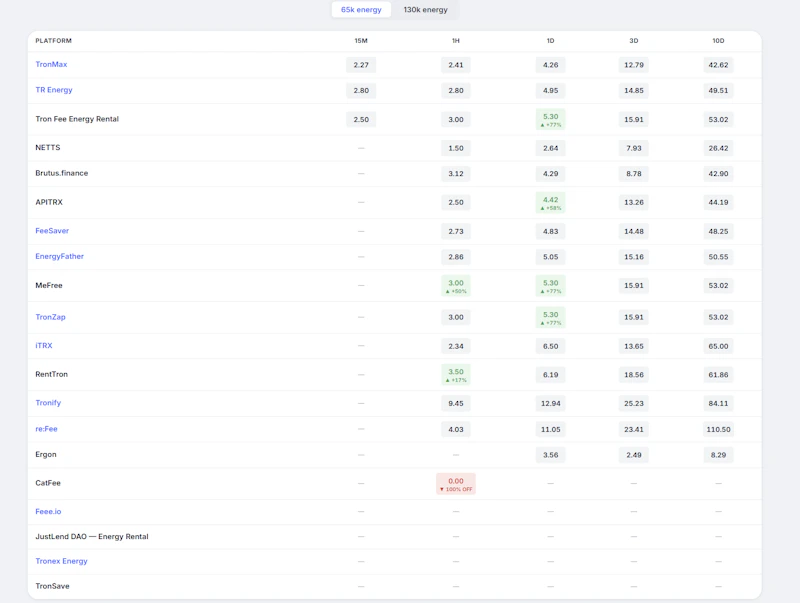
Task: Open the TR Energy platform link
Action: pos(54,90)
